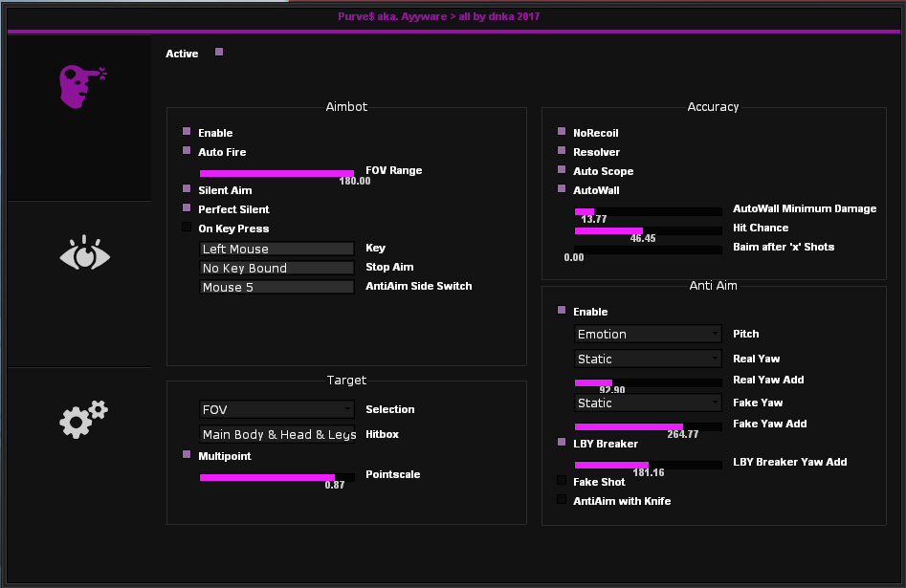Click the Hitbox field showing Main Body
The height and width of the screenshot is (588, 906).
pyautogui.click(x=276, y=434)
